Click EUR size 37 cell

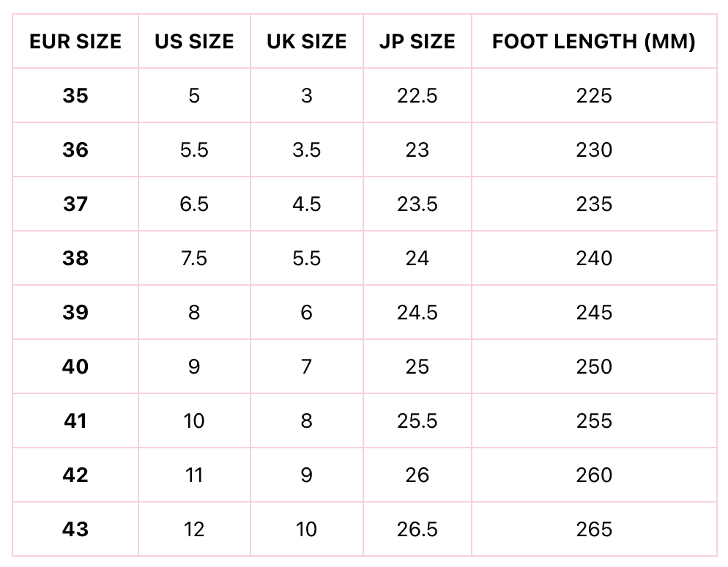(75, 204)
